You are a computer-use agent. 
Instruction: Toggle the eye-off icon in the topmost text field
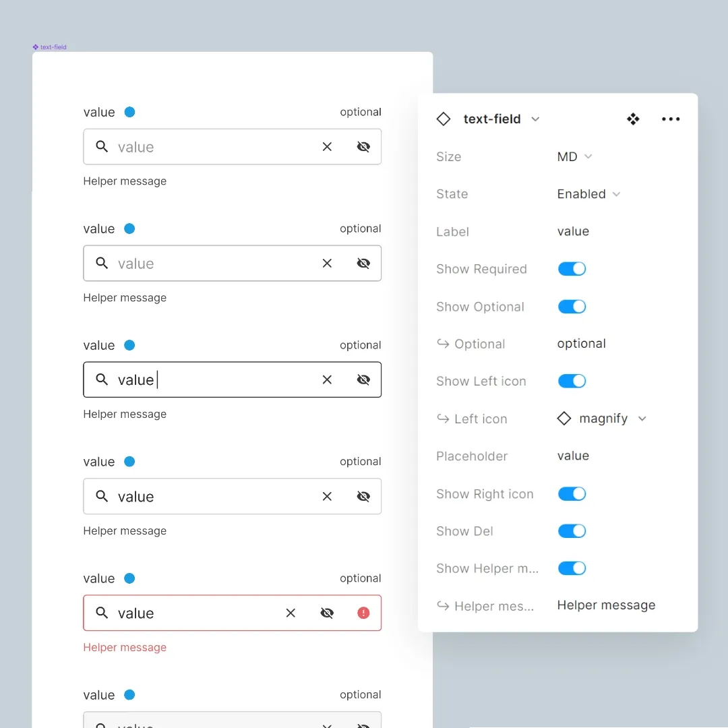[x=363, y=147]
